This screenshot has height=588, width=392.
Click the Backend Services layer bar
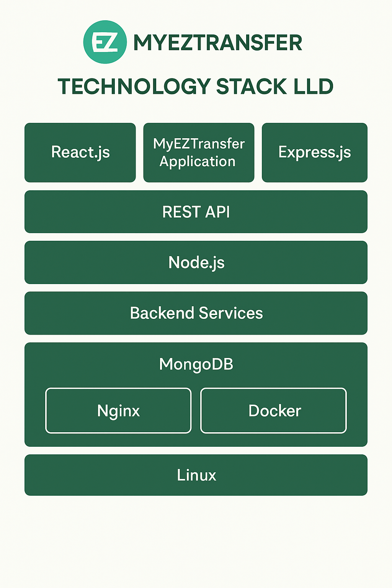click(x=196, y=313)
